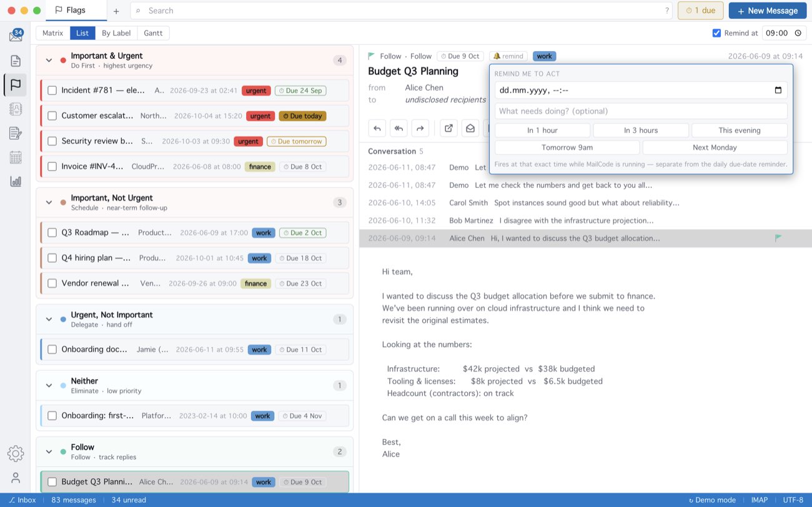Switch to the Matrix view tab
This screenshot has height=507, width=812.
coord(53,33)
